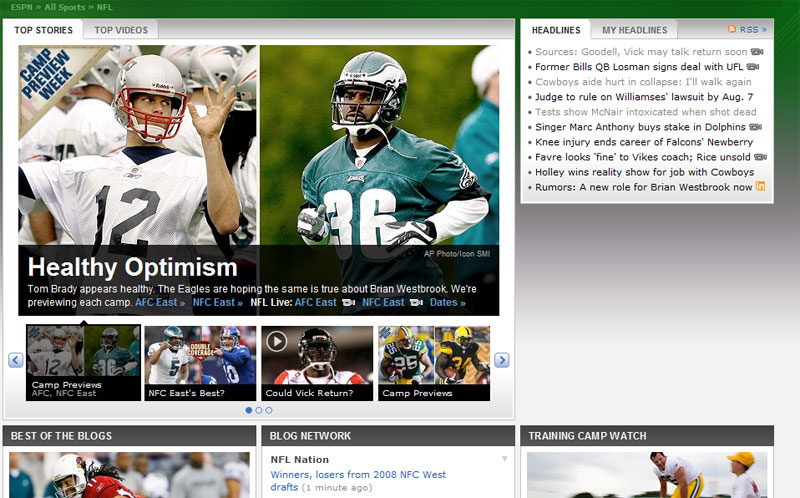Open Winners, losers from 2008 NFC West drafts
Viewport: 800px width, 498px height.
tap(358, 481)
